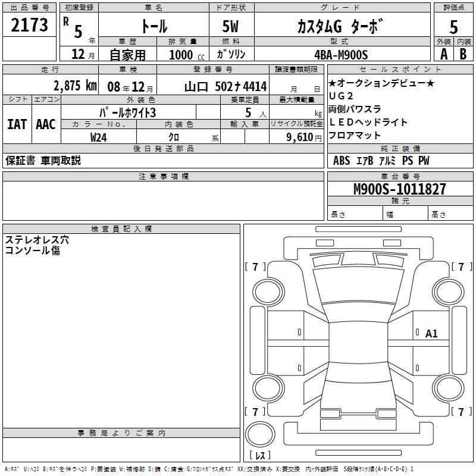Viewport: 476px width, 476px height.
Task: Click the UG2 sales point line
Action: pyautogui.click(x=341, y=96)
